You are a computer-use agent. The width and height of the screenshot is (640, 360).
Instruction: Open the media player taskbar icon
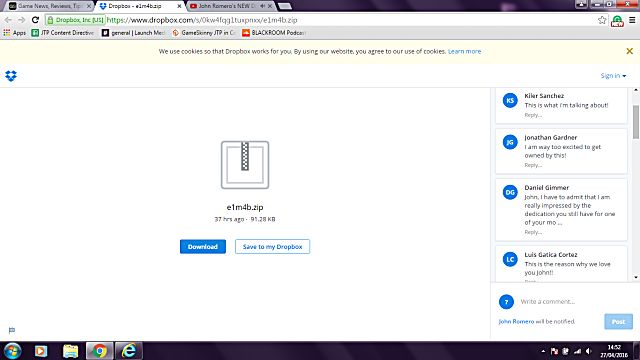41,351
